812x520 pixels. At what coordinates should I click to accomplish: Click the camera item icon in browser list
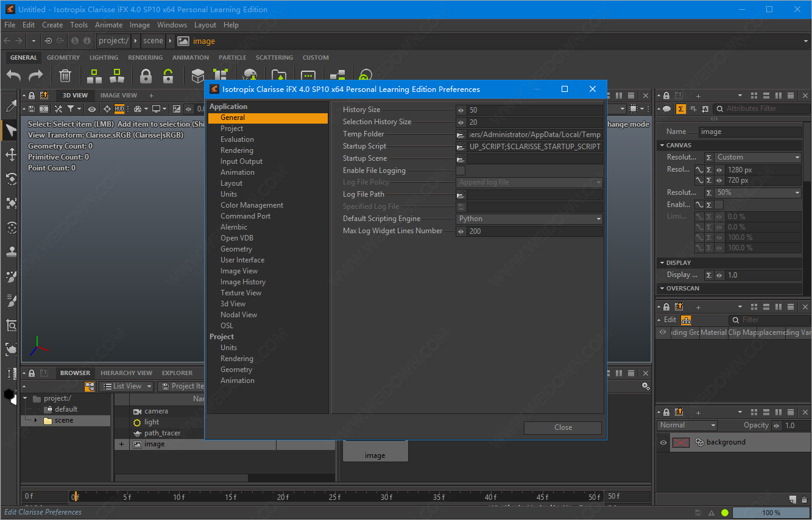click(x=137, y=412)
